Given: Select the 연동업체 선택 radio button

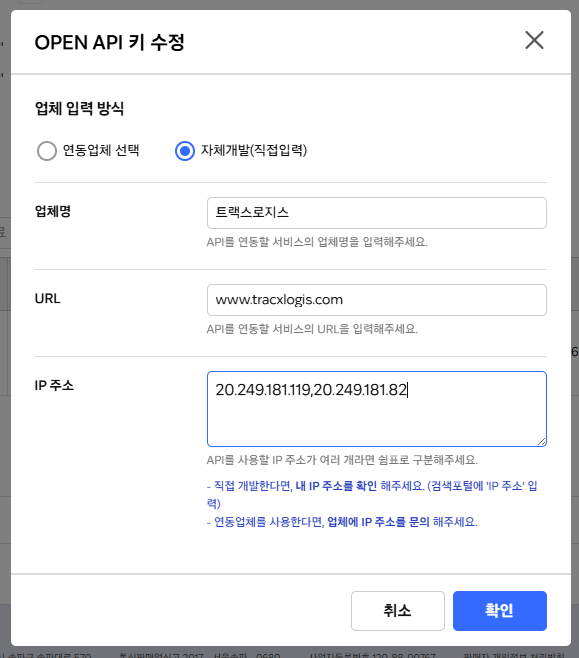Looking at the screenshot, I should 47,151.
